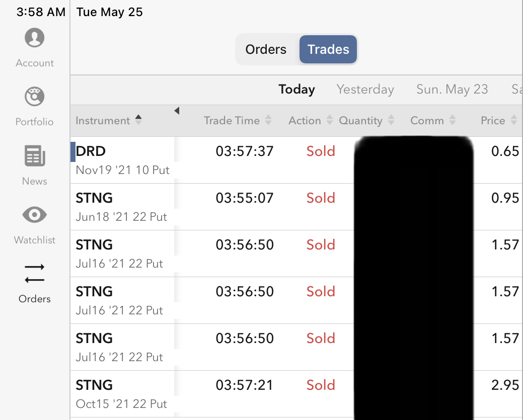
Task: Select the Orders arrows icon in sidebar
Action: point(35,274)
